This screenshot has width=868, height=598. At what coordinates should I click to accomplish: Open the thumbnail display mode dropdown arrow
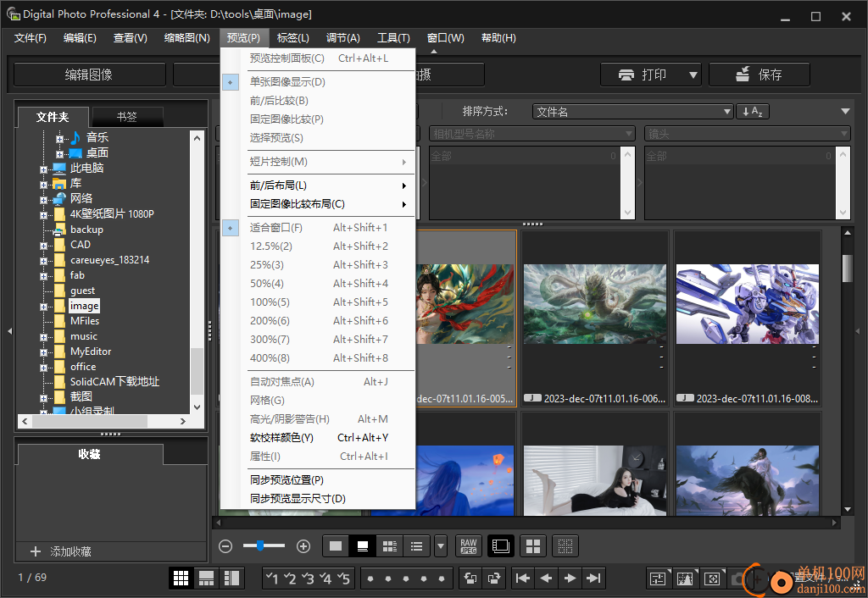tap(441, 546)
